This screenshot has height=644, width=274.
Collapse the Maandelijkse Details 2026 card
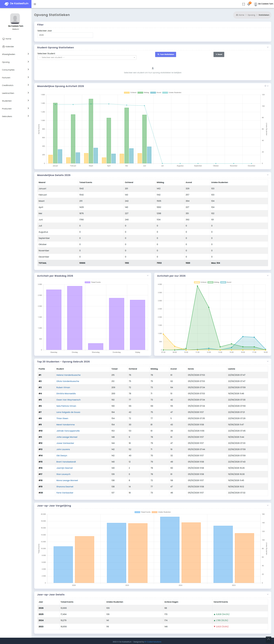tap(268, 175)
